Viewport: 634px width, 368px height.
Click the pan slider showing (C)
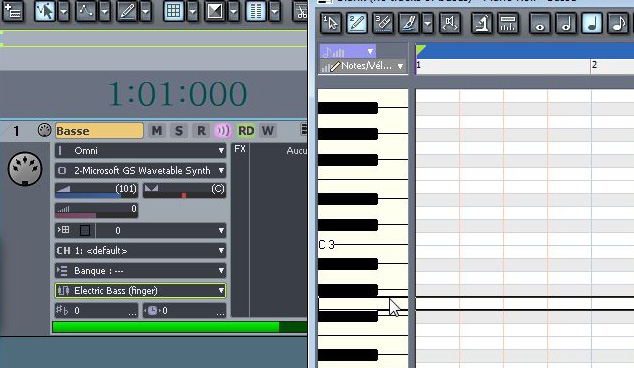(x=184, y=190)
